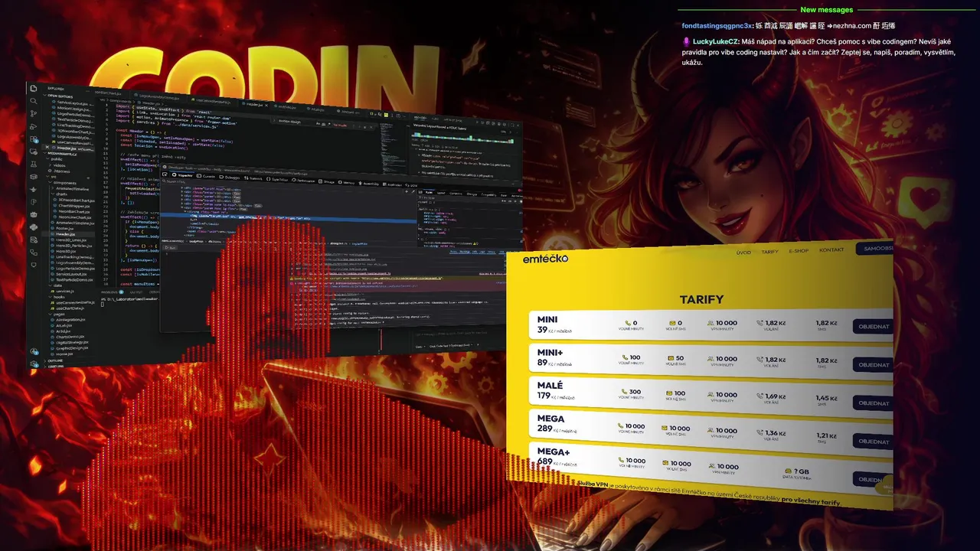Viewport: 980px width, 551px height.
Task: Open Footer.jsx in Explorer tree
Action: [64, 228]
